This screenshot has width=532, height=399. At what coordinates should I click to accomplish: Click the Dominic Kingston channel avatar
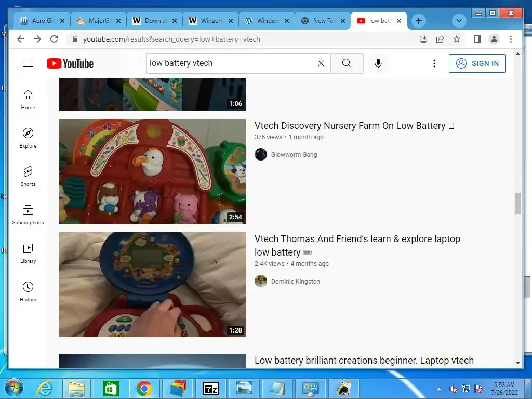(x=261, y=281)
